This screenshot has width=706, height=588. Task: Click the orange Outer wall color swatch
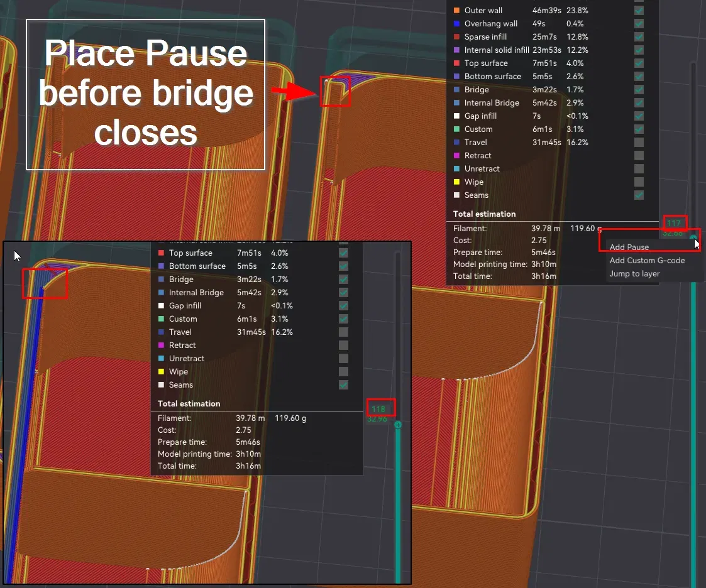[x=456, y=10]
